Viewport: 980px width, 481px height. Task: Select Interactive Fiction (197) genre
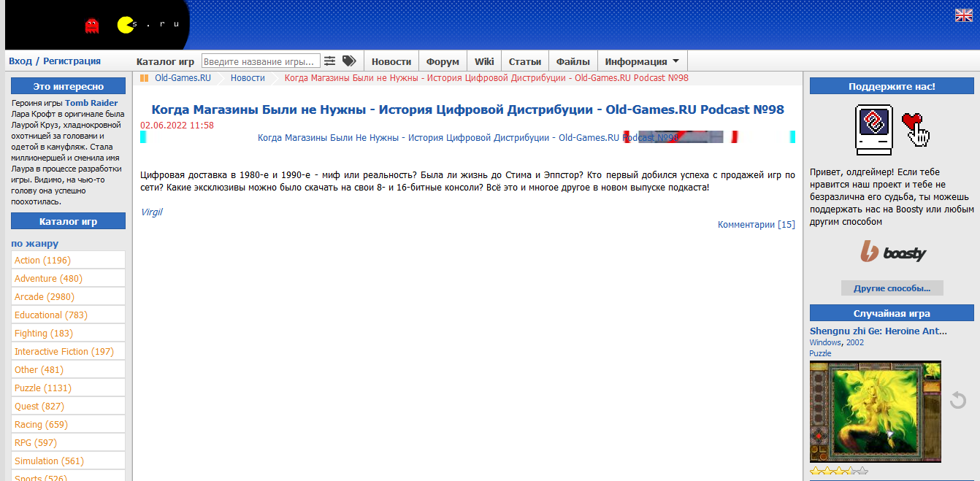pos(68,351)
